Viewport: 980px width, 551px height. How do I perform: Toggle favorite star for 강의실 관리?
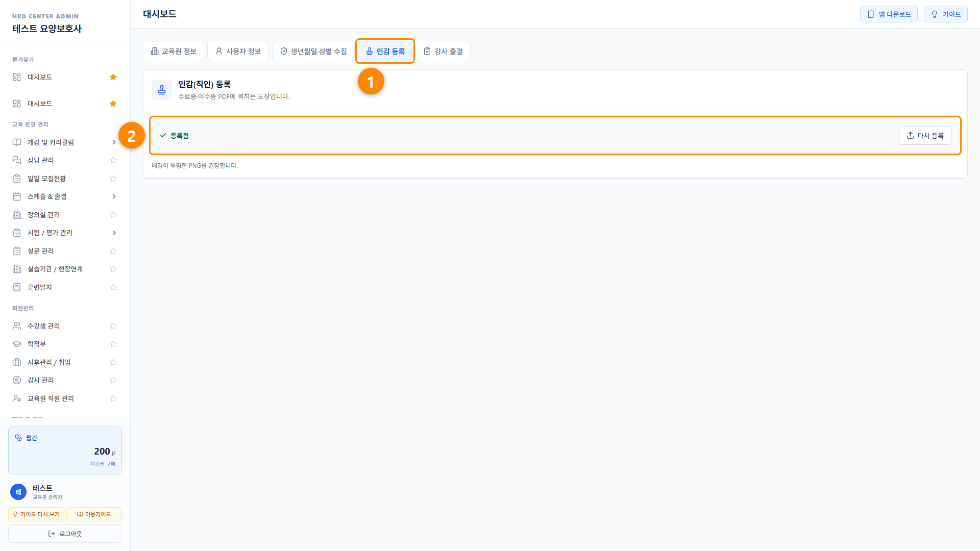pyautogui.click(x=113, y=215)
